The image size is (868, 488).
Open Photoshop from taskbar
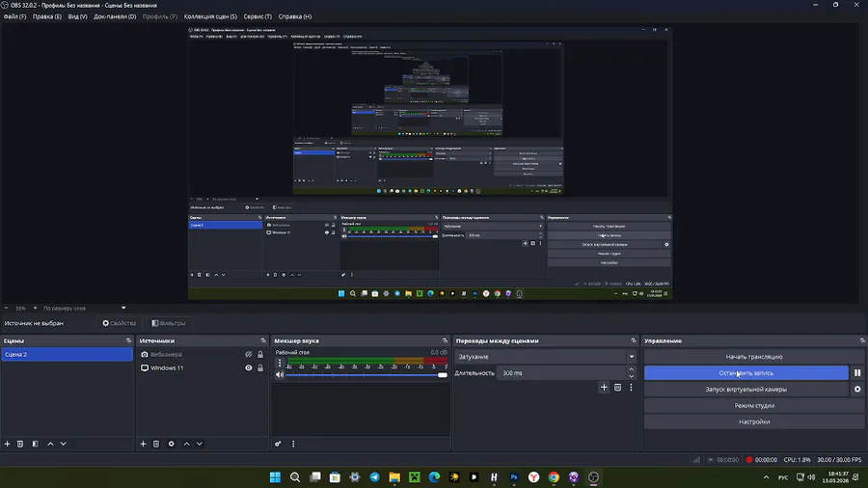514,477
